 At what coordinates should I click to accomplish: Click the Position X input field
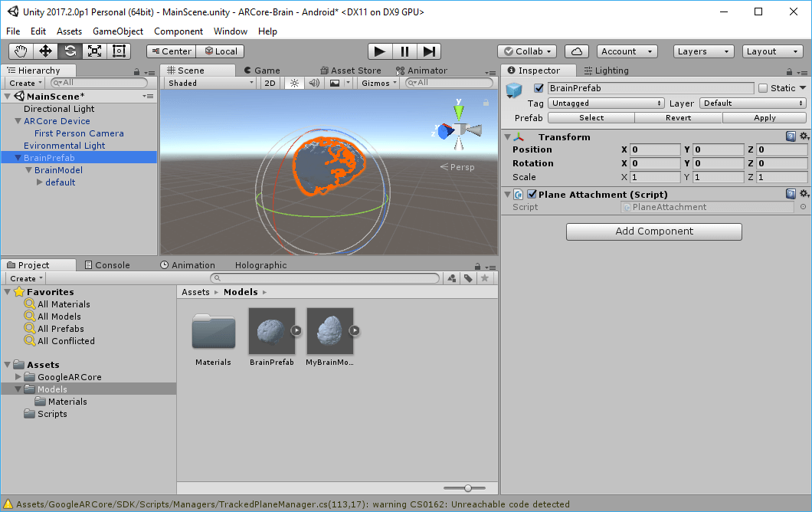click(655, 149)
